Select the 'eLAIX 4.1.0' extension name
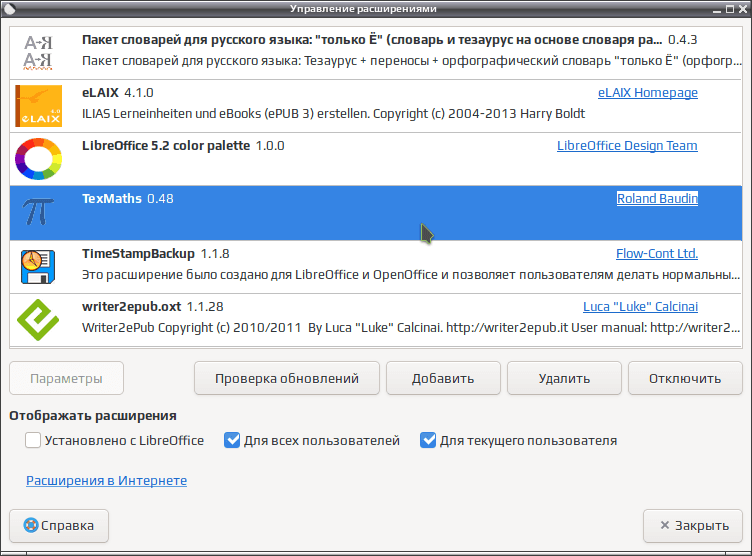This screenshot has width=752, height=556. pos(118,93)
